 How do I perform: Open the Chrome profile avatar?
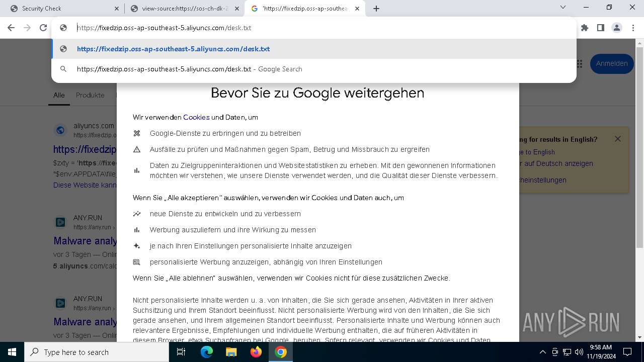point(617,28)
